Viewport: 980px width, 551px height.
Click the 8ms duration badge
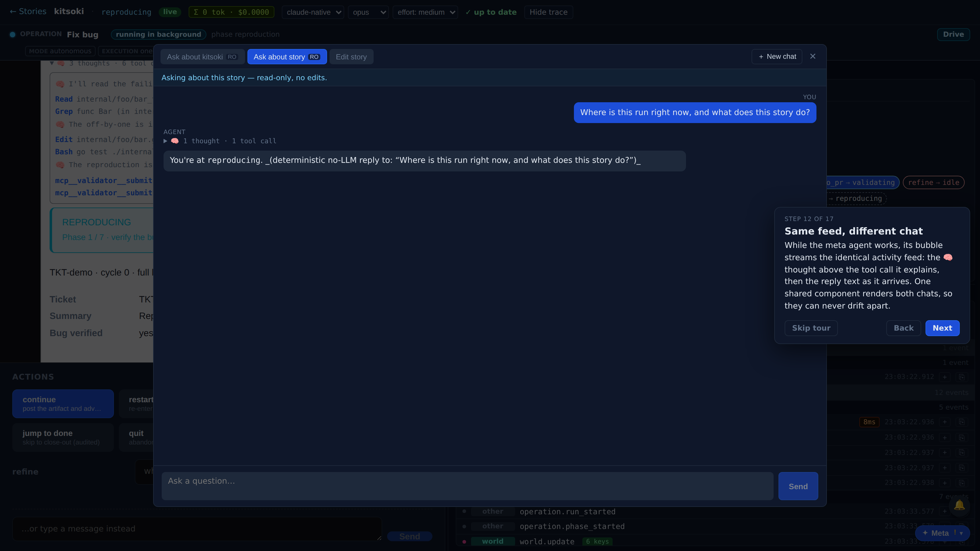point(869,422)
